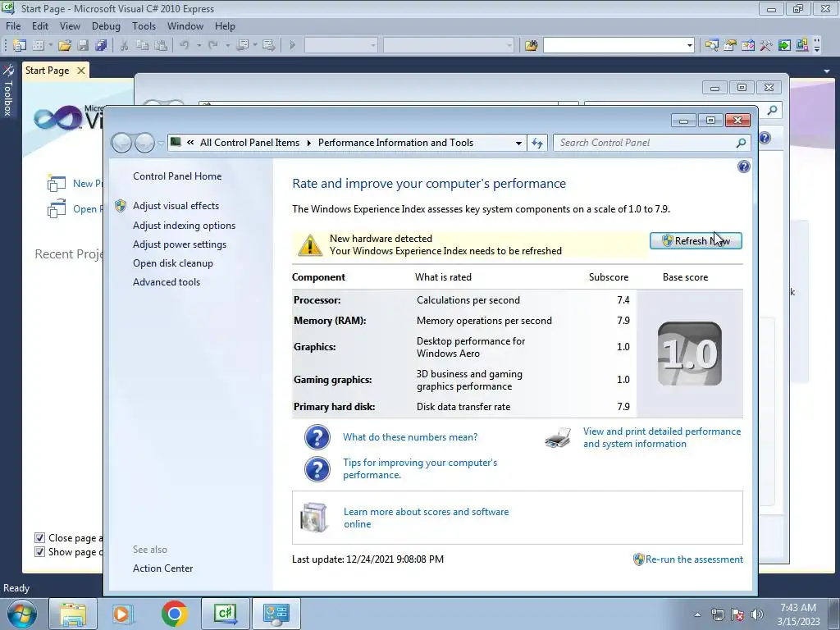Open the View menu
Viewport: 840px width, 630px height.
[x=71, y=26]
